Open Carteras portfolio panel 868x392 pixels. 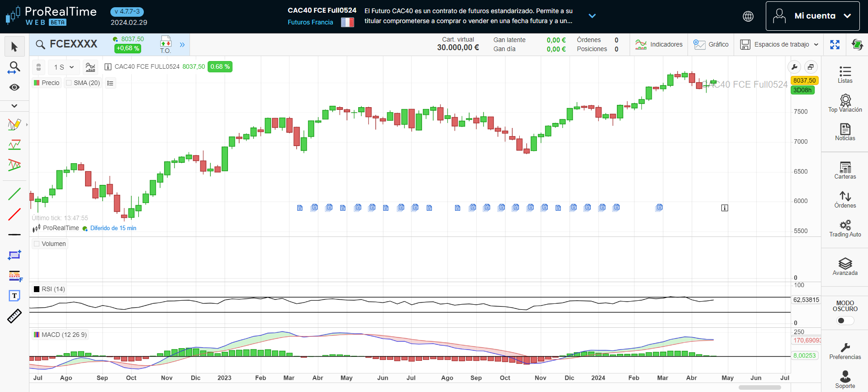click(x=844, y=170)
